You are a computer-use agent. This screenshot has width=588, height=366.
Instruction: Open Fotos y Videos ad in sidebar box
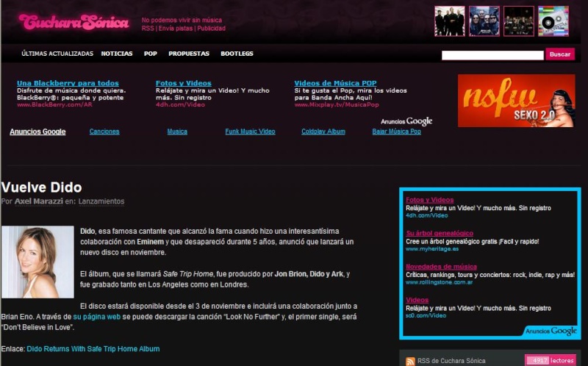click(x=430, y=200)
